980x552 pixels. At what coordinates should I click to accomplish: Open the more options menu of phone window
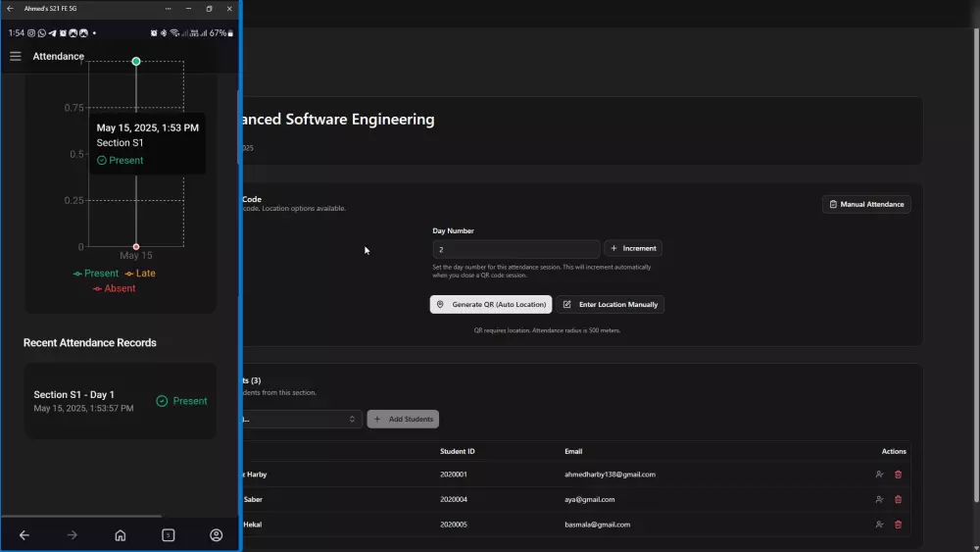coord(168,8)
